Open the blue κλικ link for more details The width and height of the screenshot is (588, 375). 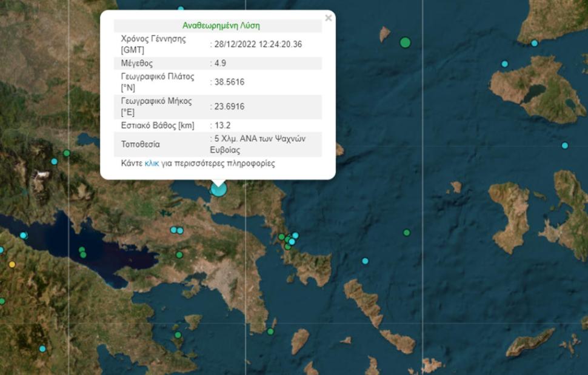pos(152,164)
